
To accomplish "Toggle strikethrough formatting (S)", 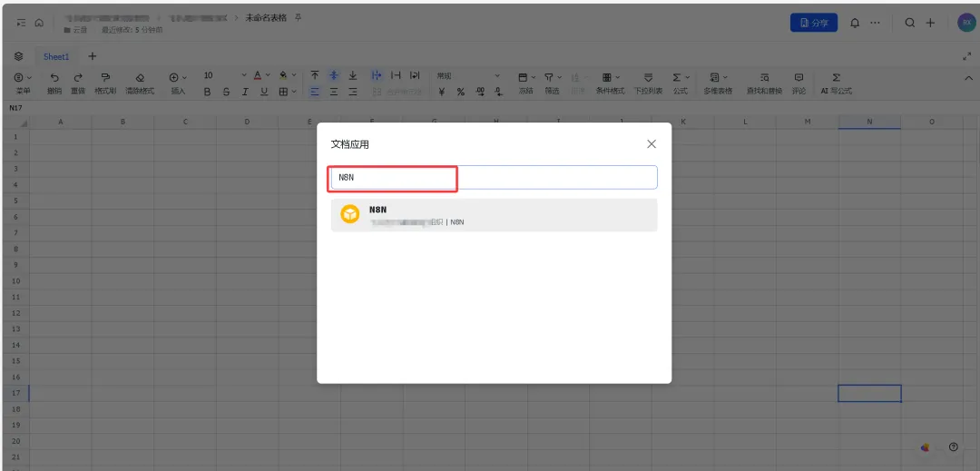I will click(x=226, y=92).
